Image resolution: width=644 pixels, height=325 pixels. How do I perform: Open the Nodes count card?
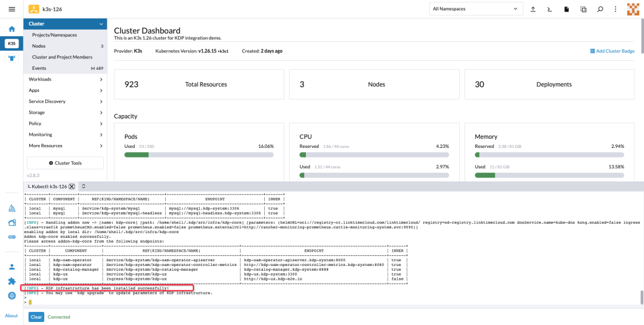tap(374, 84)
